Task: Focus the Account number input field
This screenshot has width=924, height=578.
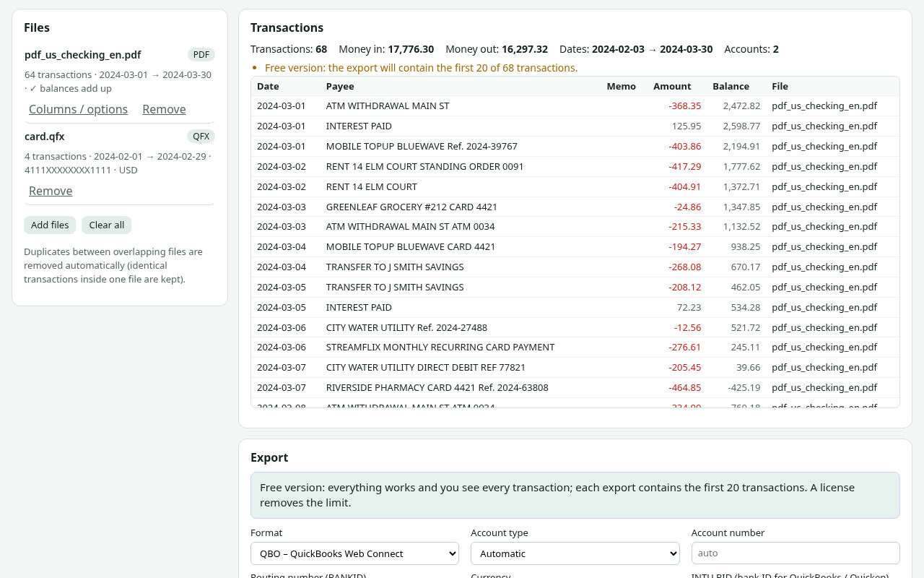Action: (796, 553)
